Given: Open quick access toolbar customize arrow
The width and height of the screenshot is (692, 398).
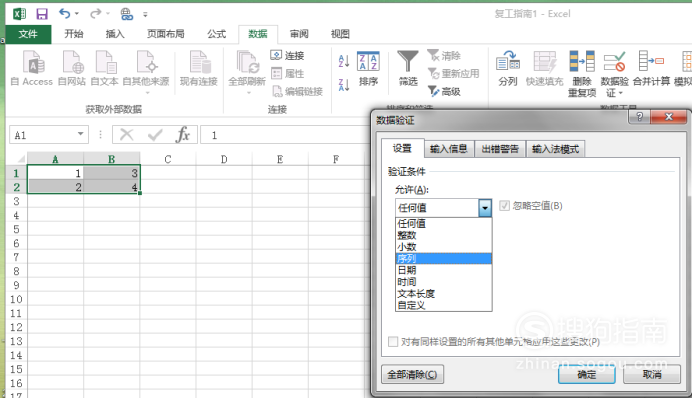Looking at the screenshot, I should pos(145,15).
